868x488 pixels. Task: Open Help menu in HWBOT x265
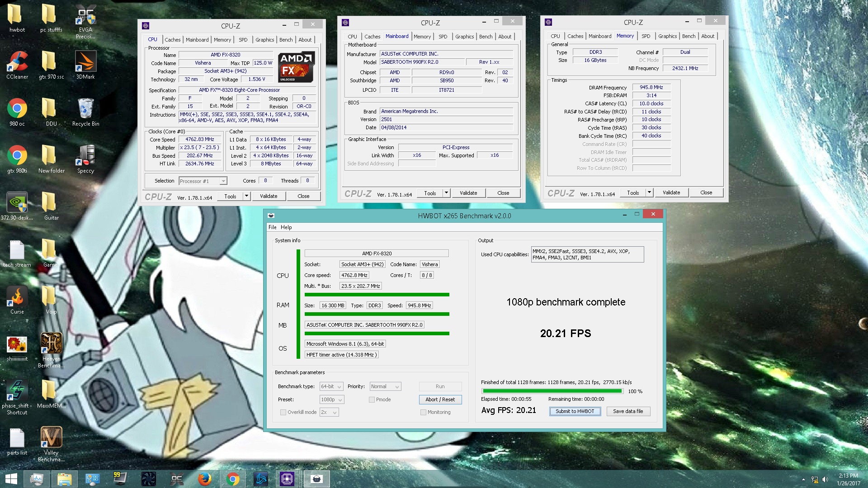click(x=286, y=227)
